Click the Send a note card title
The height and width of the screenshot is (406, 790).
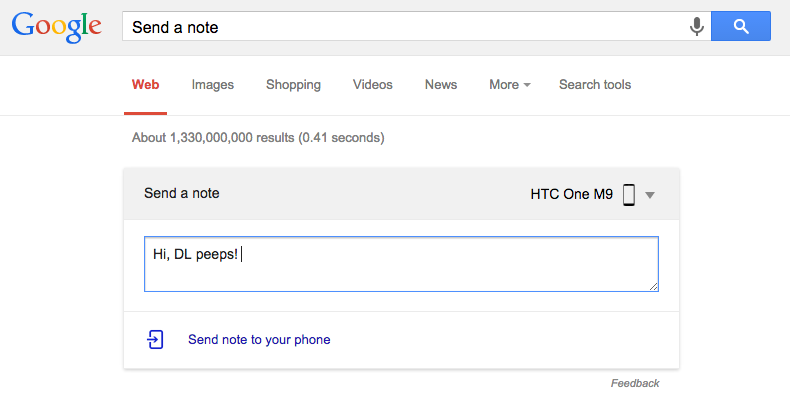(182, 193)
